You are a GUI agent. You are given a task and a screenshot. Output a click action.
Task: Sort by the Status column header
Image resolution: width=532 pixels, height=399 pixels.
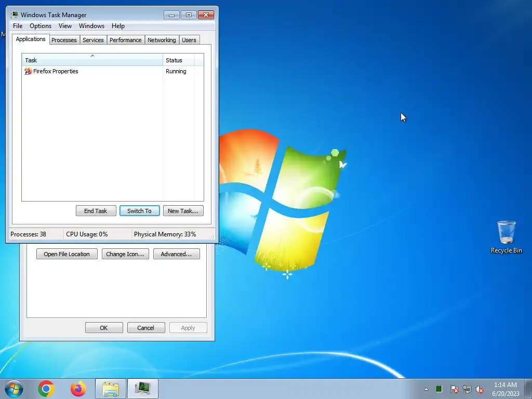pos(179,60)
